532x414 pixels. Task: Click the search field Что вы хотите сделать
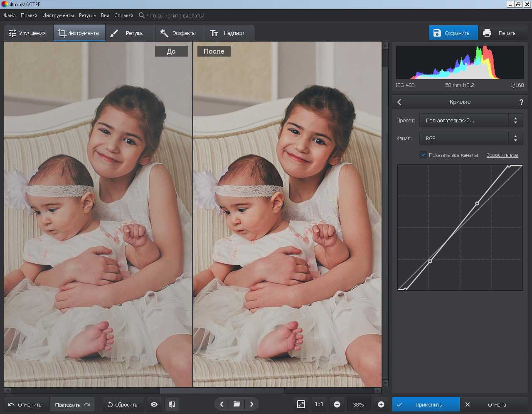(x=175, y=15)
